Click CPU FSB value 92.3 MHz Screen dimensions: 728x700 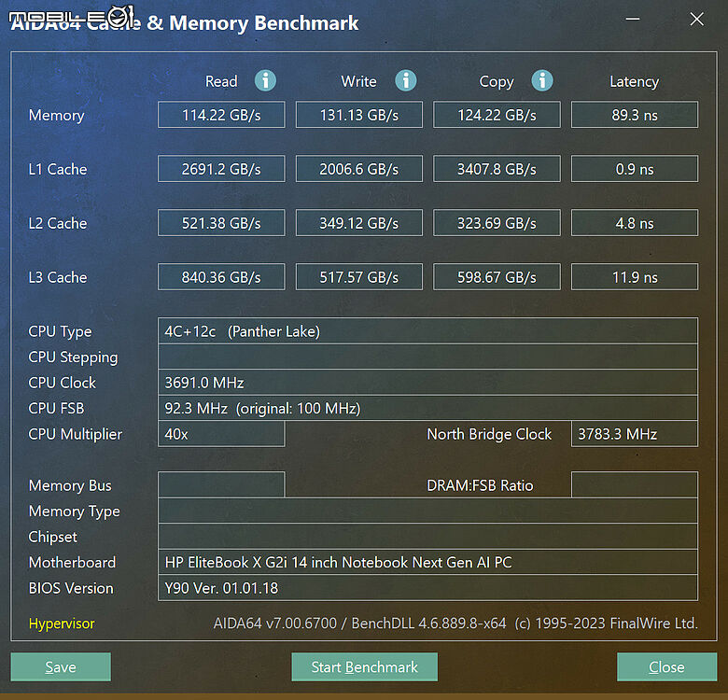428,408
